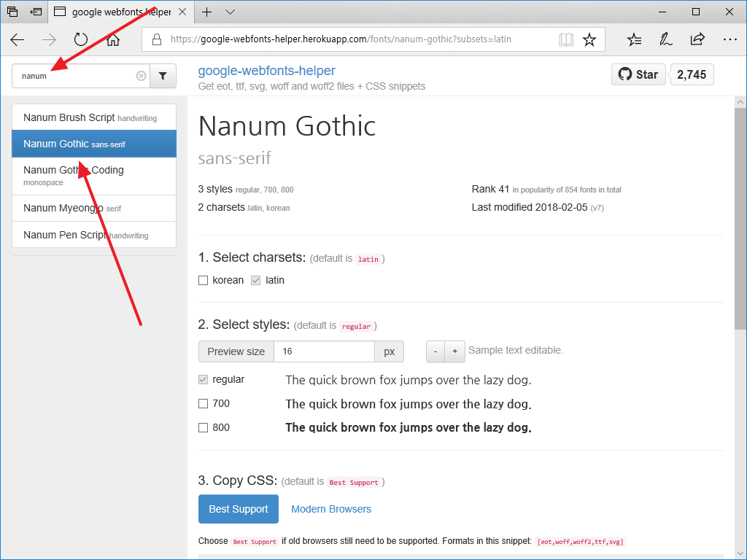Open the favorites hub icon
The image size is (747, 560).
[x=634, y=39]
